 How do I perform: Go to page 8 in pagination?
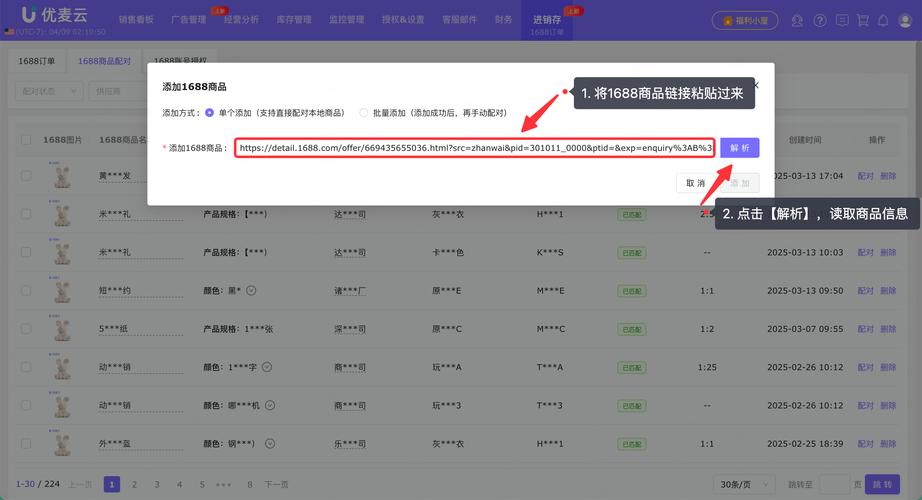click(250, 484)
